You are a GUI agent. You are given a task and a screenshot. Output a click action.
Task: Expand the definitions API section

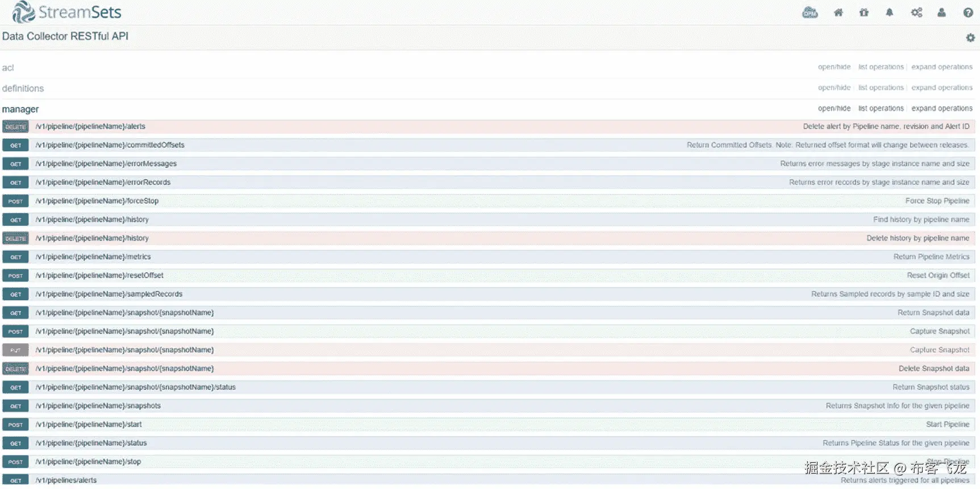[23, 88]
